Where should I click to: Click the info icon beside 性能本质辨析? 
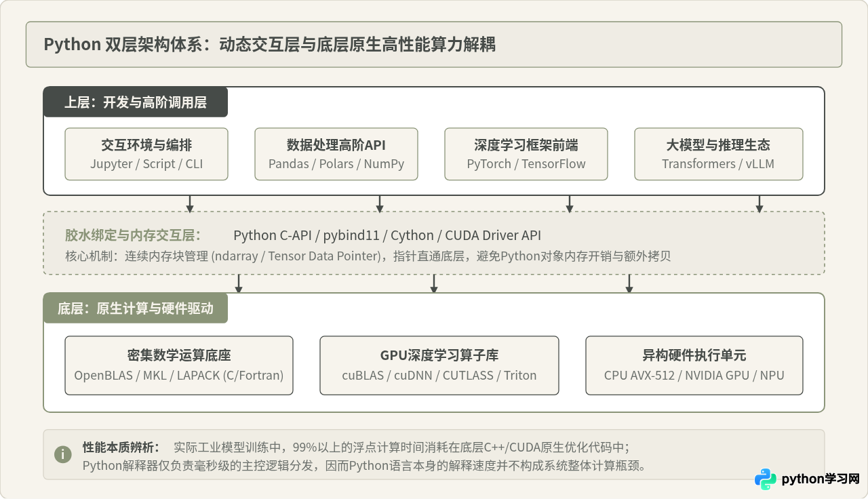tap(63, 454)
